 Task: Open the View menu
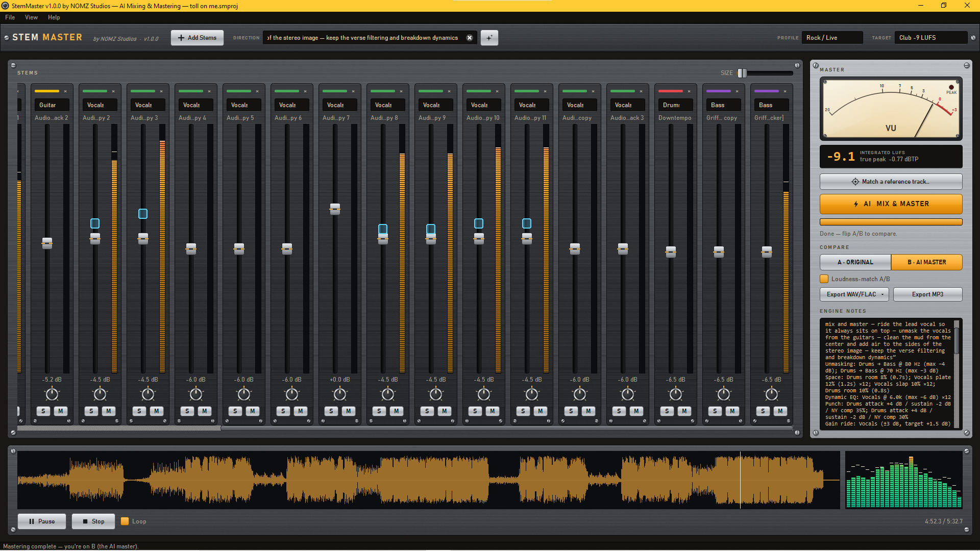click(x=31, y=17)
